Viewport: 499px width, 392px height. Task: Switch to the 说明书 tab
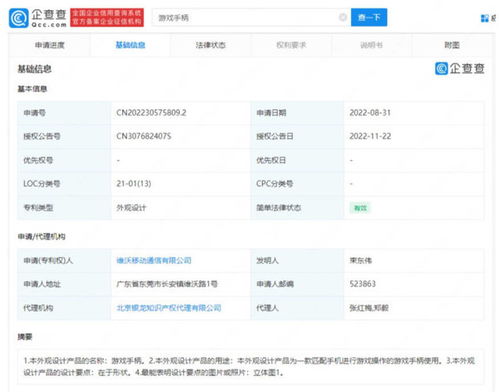point(372,45)
